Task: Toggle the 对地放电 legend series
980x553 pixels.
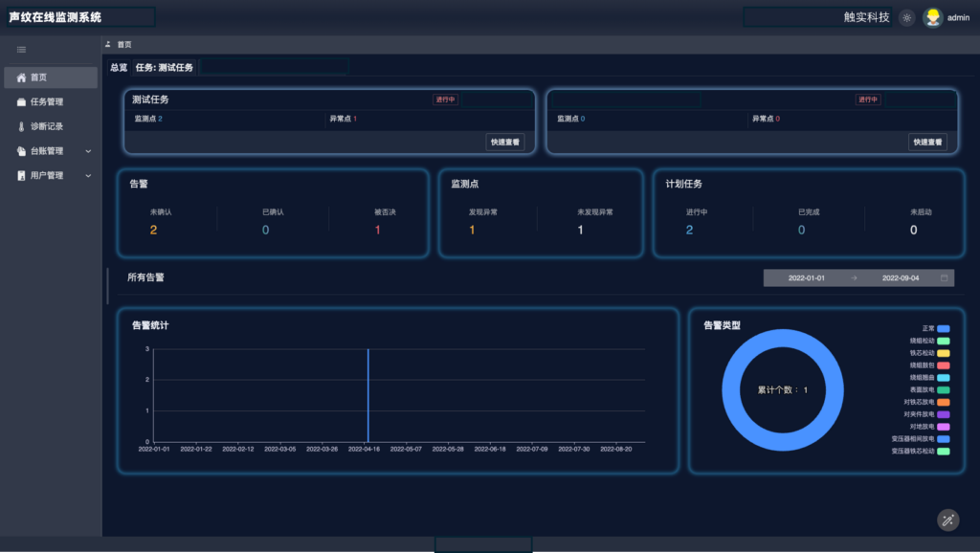Action: [x=943, y=427]
